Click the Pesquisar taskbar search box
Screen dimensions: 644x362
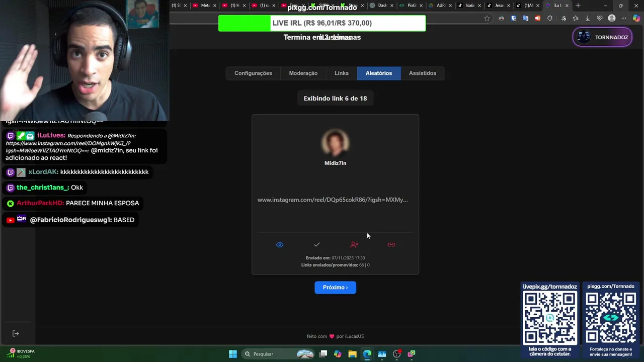[279, 354]
